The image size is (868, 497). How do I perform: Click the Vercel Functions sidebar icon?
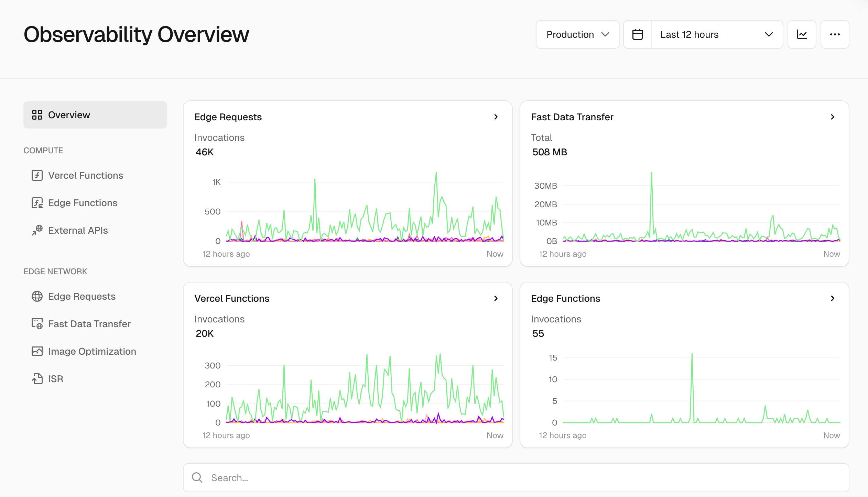click(x=37, y=175)
